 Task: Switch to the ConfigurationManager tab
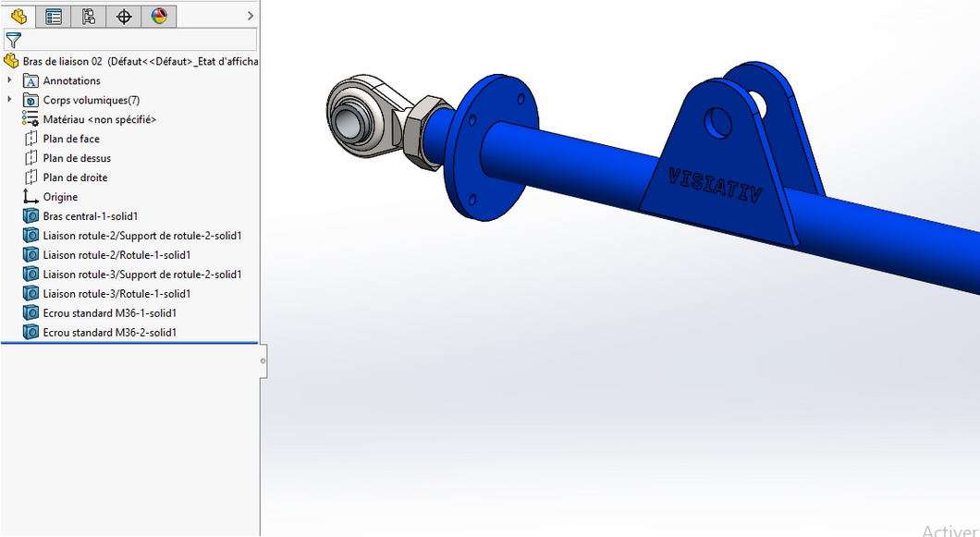(88, 17)
